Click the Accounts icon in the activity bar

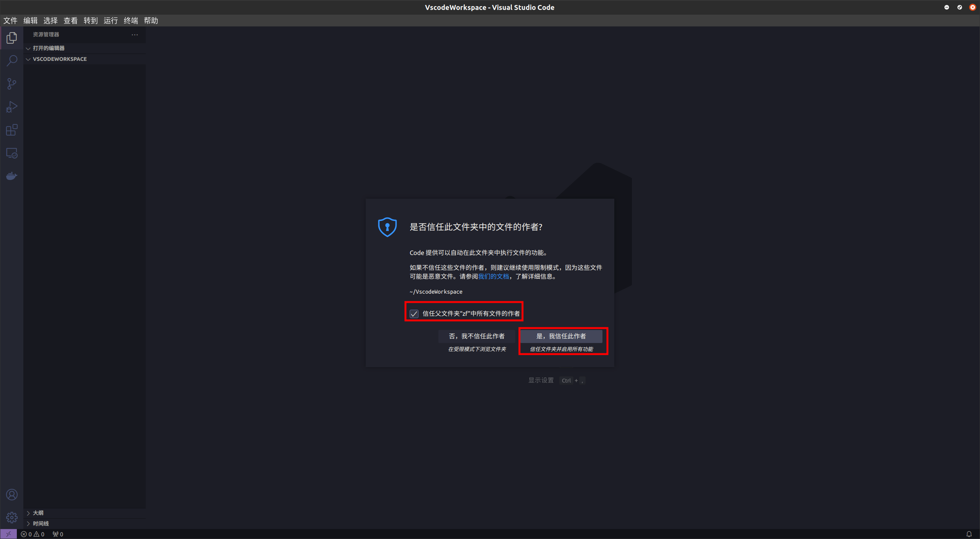click(12, 494)
